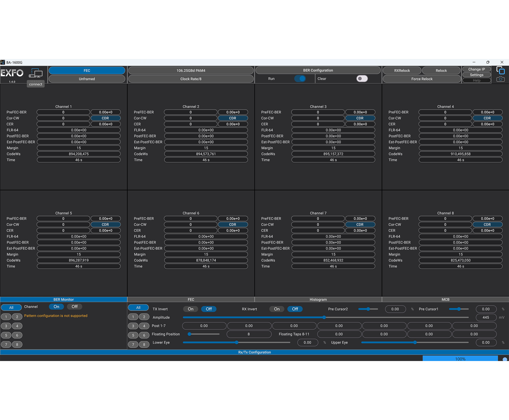Click the BA-1600G icon in the title bar

click(3, 62)
